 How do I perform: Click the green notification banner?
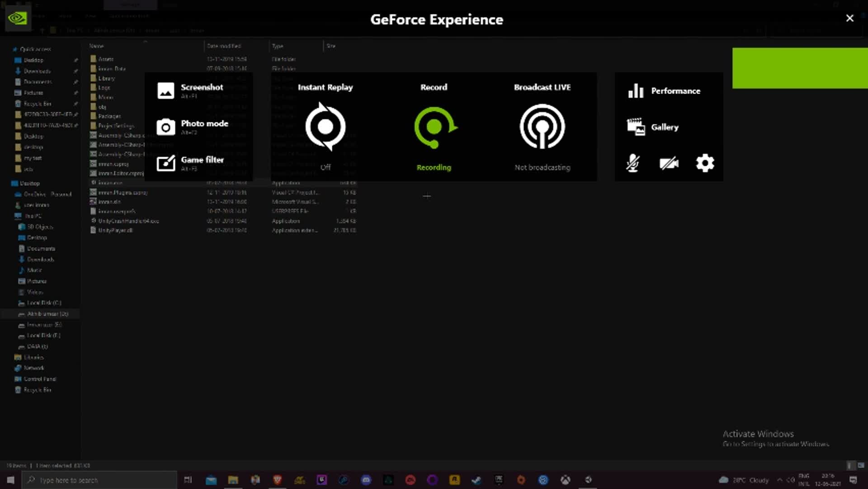(800, 68)
